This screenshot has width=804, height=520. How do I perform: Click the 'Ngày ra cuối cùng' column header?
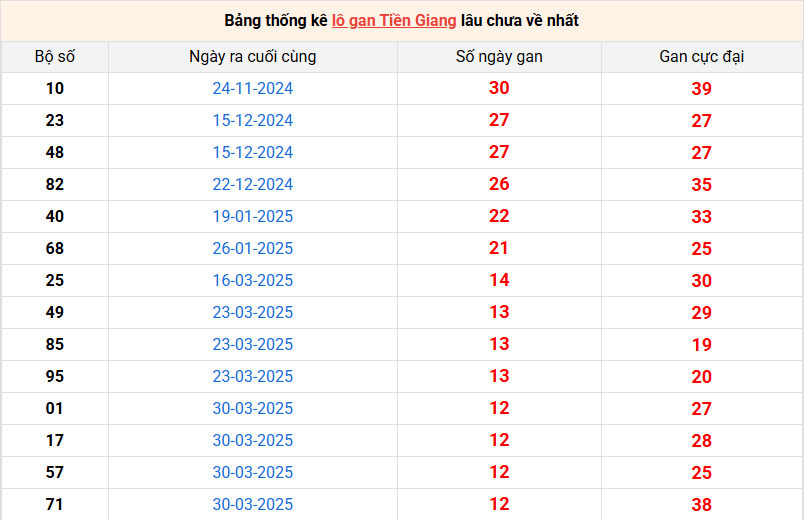tap(252, 56)
